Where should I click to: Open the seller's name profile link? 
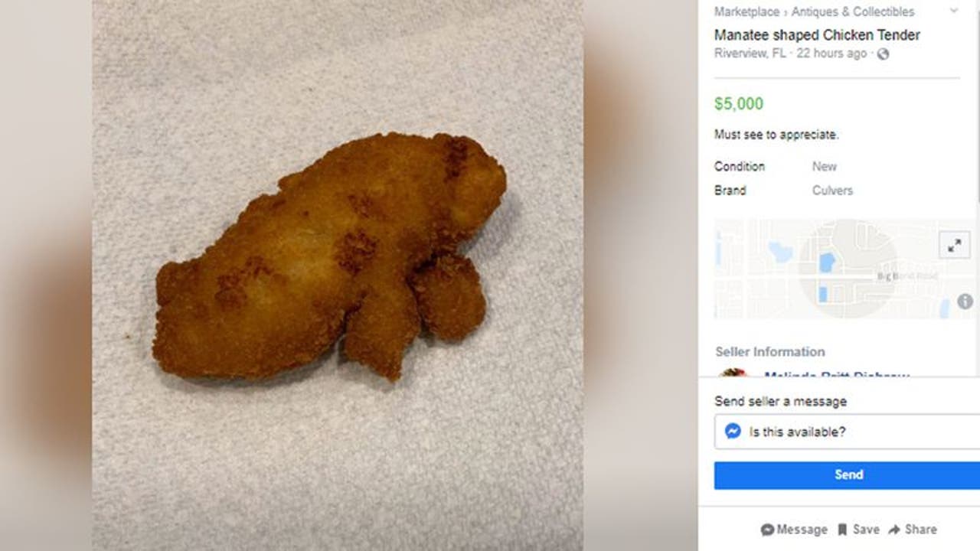pos(836,375)
